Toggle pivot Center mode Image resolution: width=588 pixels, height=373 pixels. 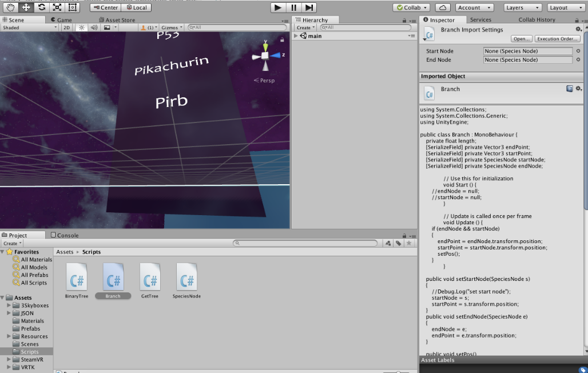coord(106,7)
